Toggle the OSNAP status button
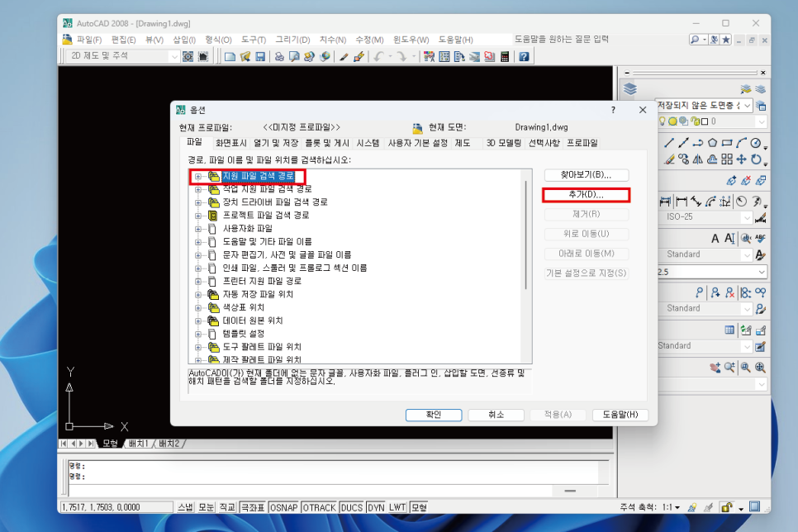 pos(283,507)
